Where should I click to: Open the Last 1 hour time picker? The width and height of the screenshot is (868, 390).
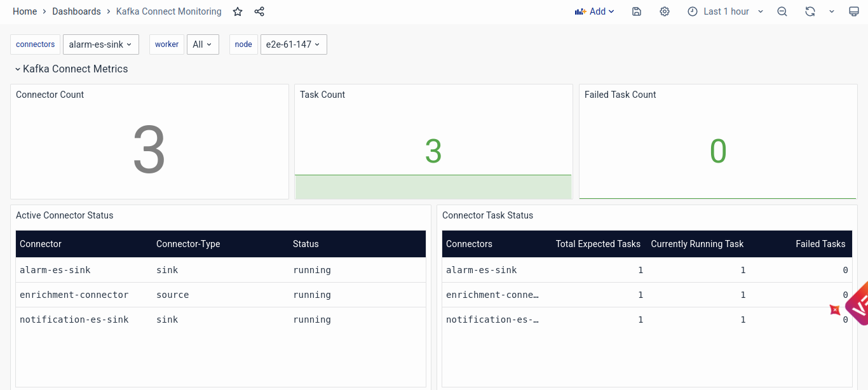click(726, 11)
